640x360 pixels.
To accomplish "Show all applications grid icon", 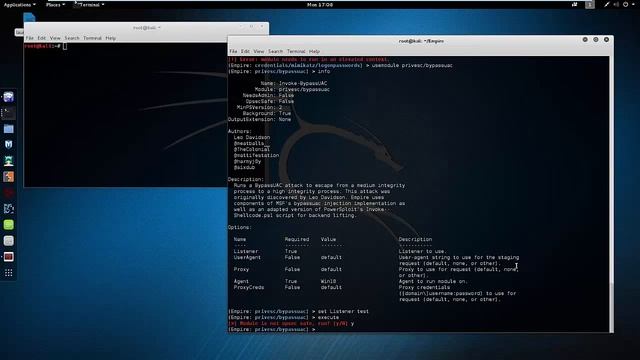I will click(9, 273).
